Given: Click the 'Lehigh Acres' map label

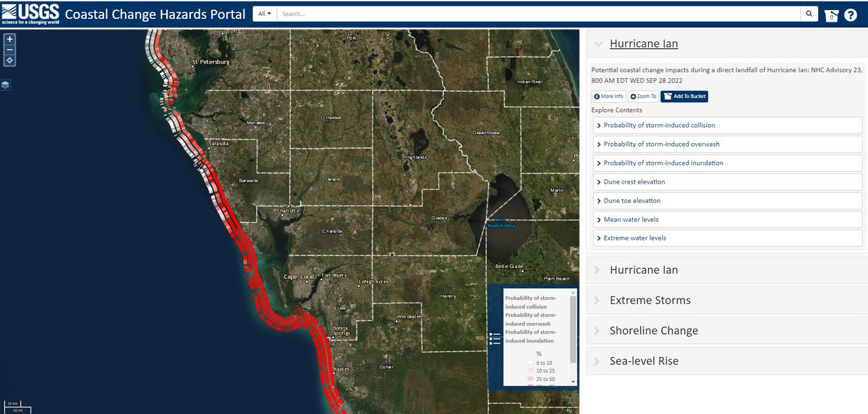Looking at the screenshot, I should pos(374,281).
